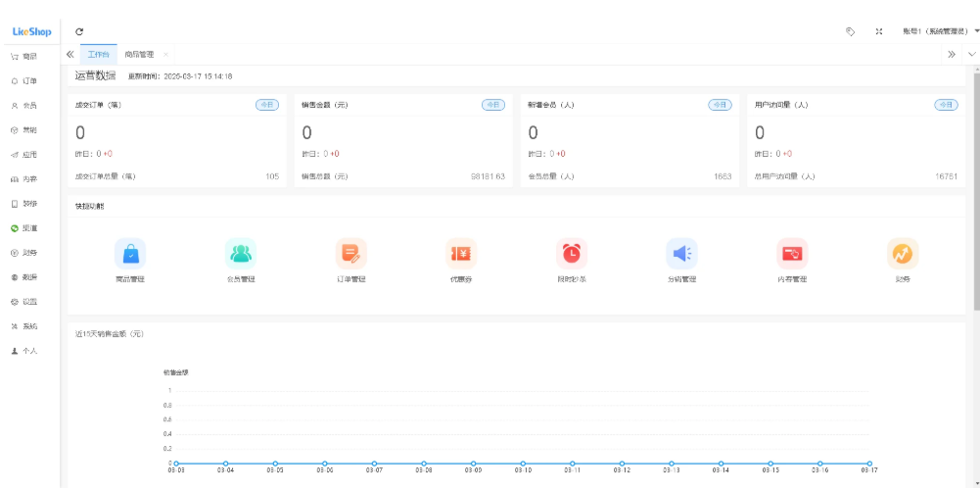Click total user visits value 16761

(947, 176)
